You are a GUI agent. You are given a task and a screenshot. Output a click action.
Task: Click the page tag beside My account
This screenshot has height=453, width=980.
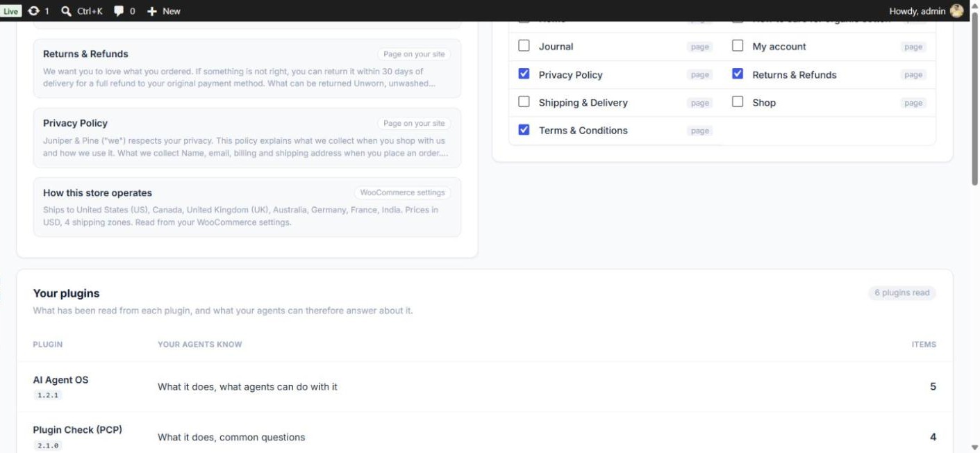[x=913, y=47]
